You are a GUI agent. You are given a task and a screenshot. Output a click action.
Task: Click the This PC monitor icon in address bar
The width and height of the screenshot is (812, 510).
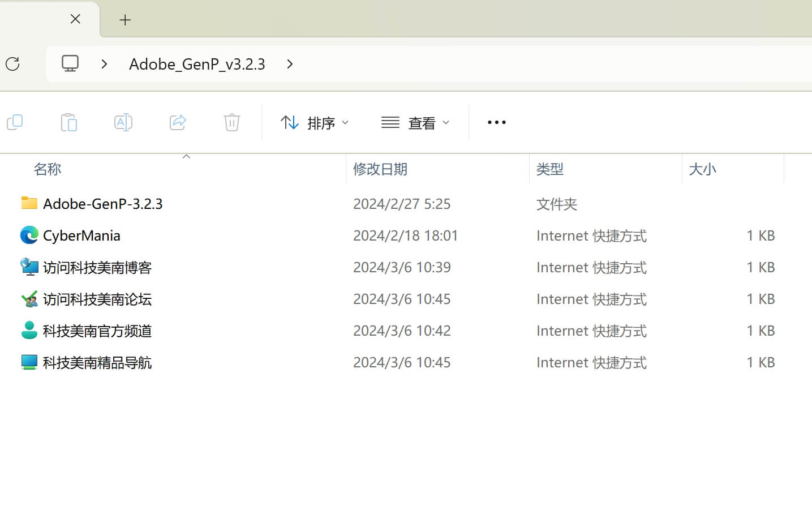pyautogui.click(x=70, y=63)
